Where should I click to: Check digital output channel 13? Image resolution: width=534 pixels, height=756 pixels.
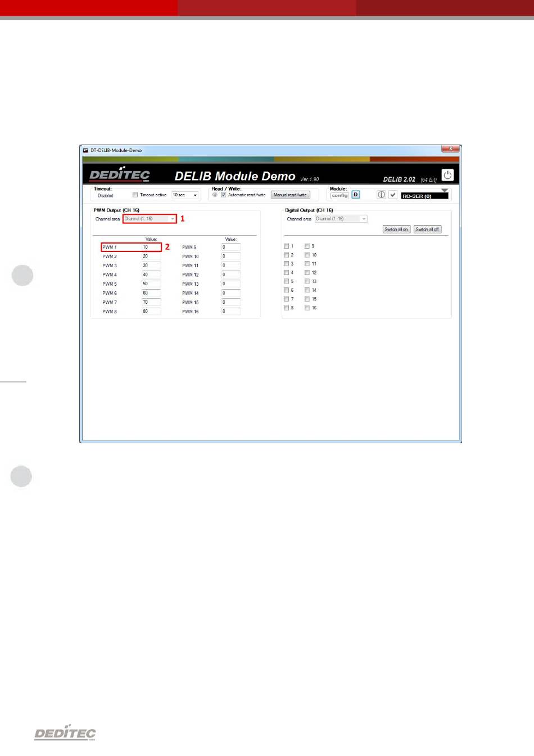(307, 281)
